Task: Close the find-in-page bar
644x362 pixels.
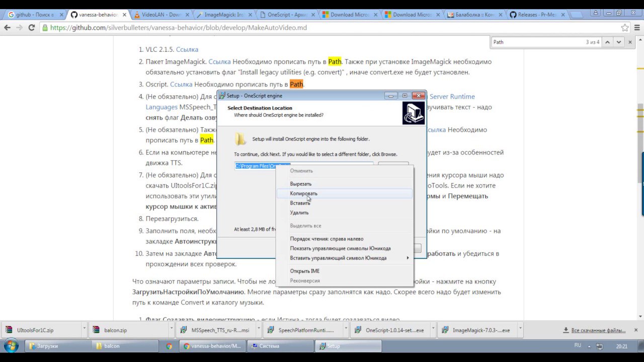Action: 630,42
